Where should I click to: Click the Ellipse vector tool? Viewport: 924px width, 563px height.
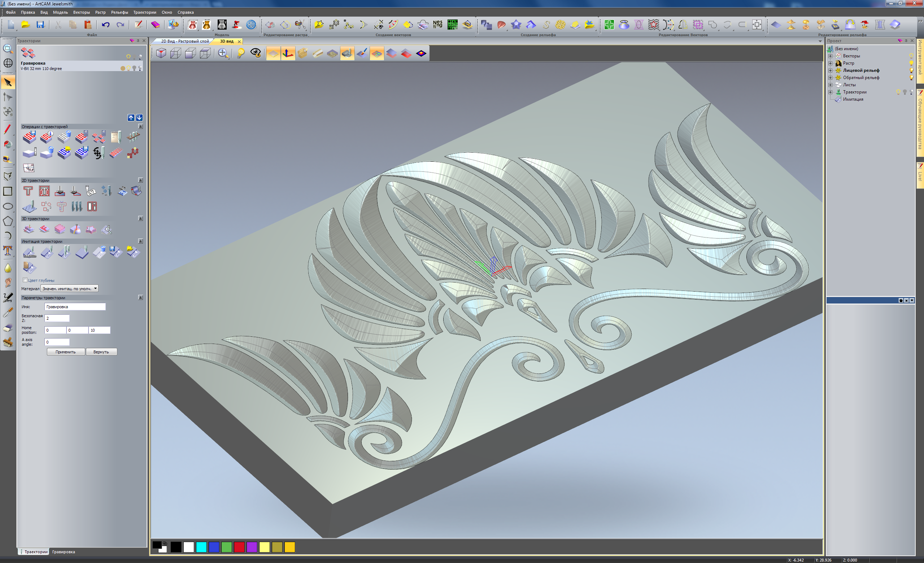coord(8,206)
